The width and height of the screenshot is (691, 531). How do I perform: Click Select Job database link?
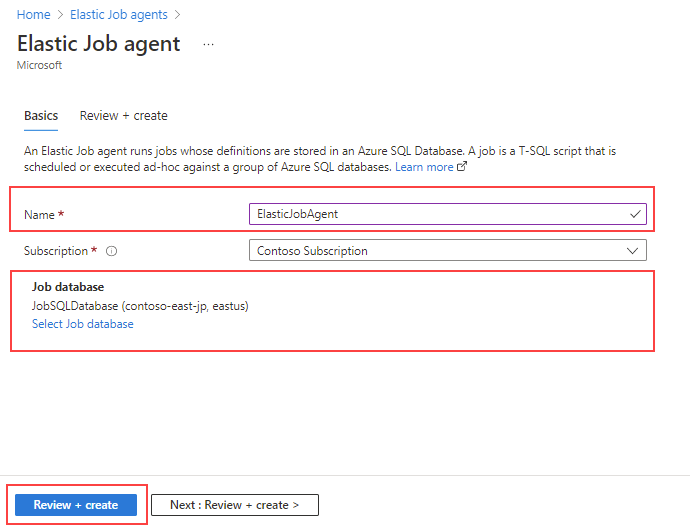(x=83, y=324)
